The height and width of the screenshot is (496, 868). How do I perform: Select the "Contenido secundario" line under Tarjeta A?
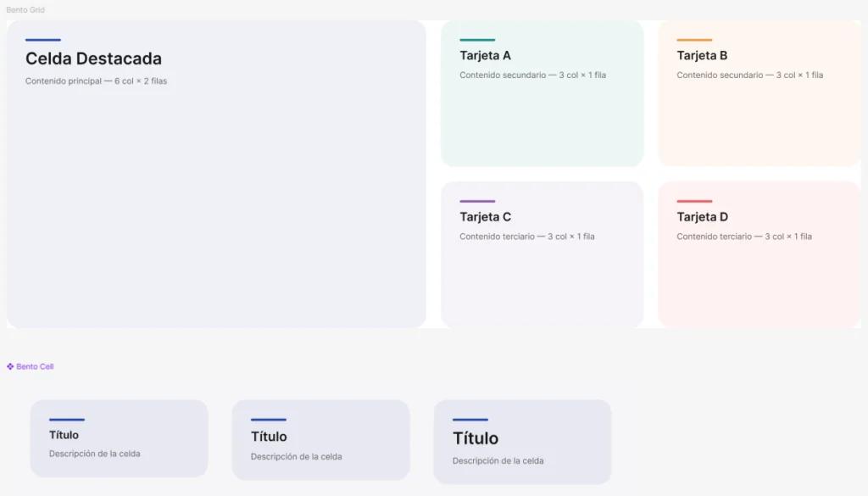coord(532,75)
